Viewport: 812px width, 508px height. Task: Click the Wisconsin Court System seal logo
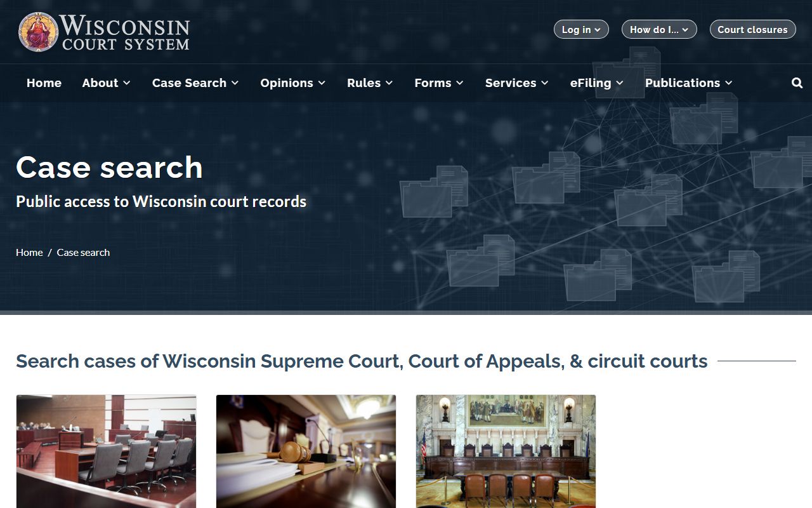pyautogui.click(x=39, y=32)
